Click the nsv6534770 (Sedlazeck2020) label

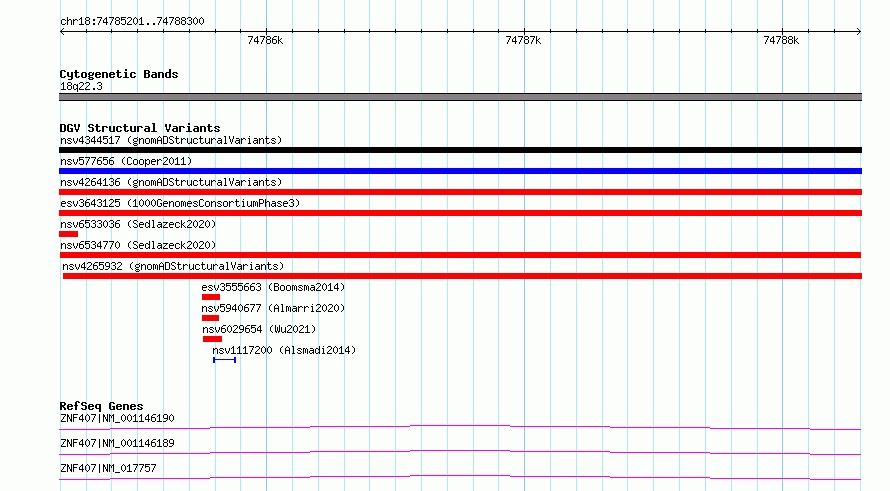pos(138,245)
